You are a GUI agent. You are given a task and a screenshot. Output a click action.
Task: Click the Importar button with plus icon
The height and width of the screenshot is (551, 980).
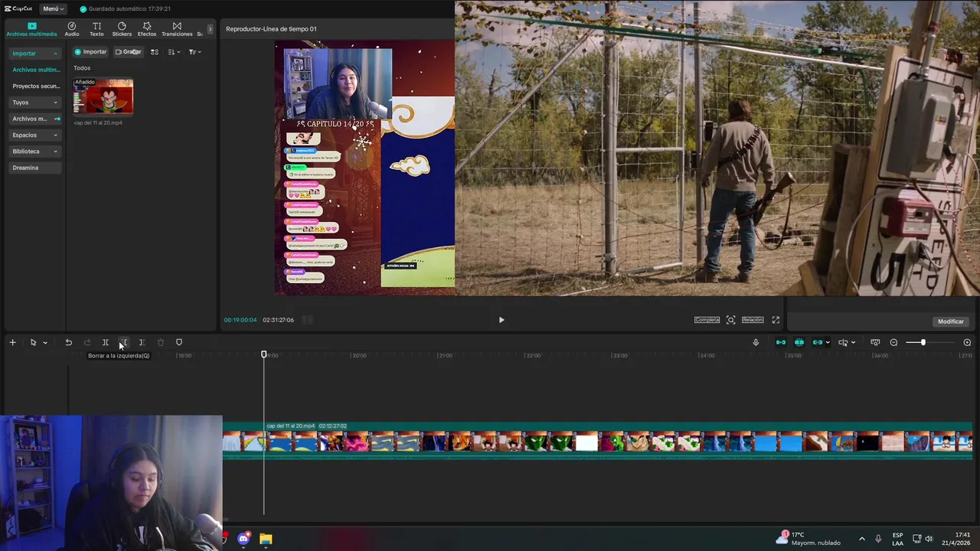tap(90, 52)
